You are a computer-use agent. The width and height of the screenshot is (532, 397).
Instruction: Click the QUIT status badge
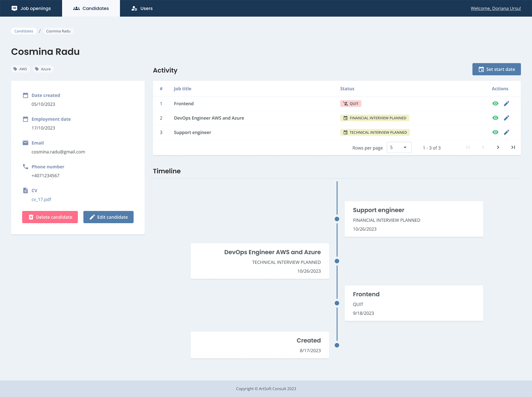pos(351,104)
